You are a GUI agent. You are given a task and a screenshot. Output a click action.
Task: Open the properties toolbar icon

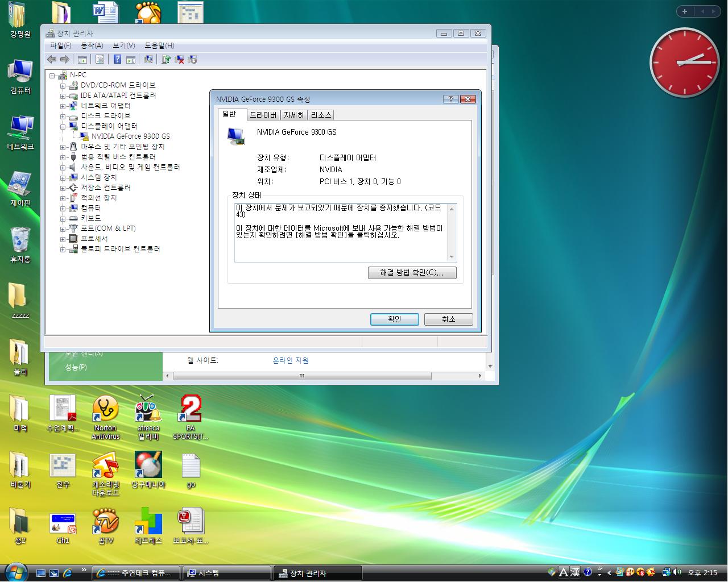click(x=100, y=59)
